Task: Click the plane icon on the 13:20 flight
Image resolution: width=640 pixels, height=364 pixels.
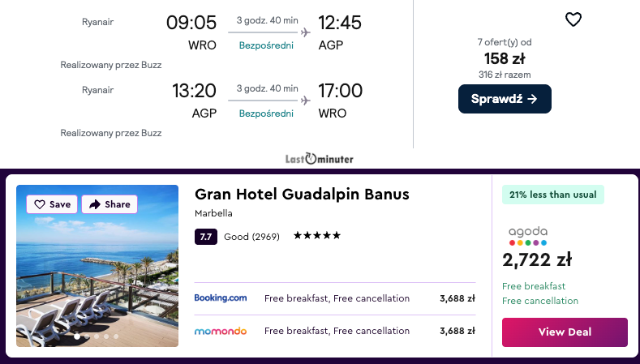Action: pos(305,101)
